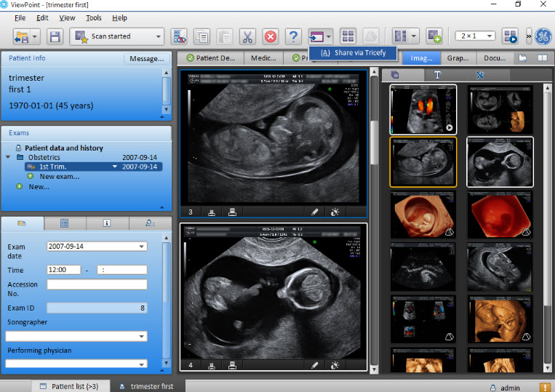Click the New exam... link
The height and width of the screenshot is (392, 555).
pyautogui.click(x=59, y=177)
